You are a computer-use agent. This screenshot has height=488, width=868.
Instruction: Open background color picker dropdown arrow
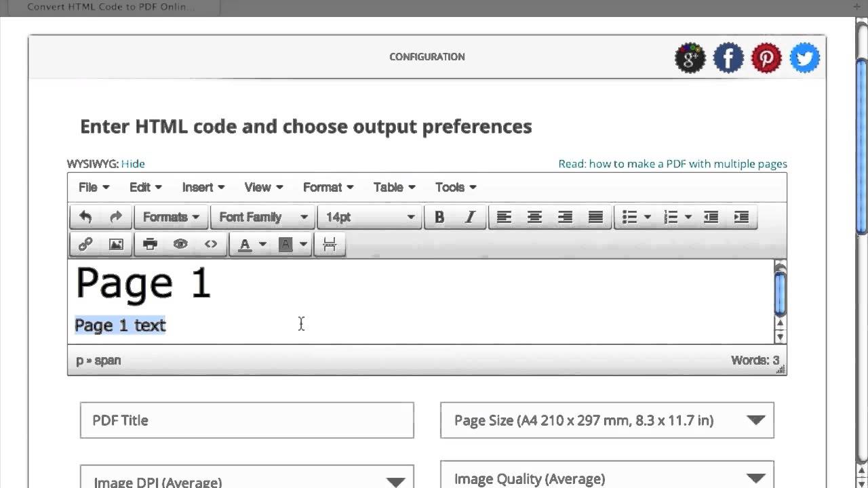pyautogui.click(x=303, y=244)
